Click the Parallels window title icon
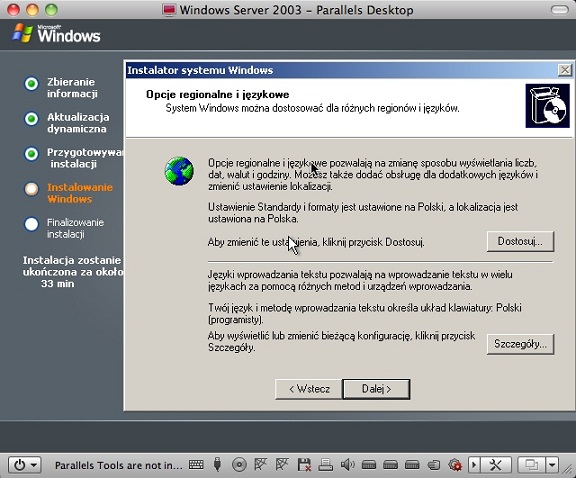 [x=169, y=10]
